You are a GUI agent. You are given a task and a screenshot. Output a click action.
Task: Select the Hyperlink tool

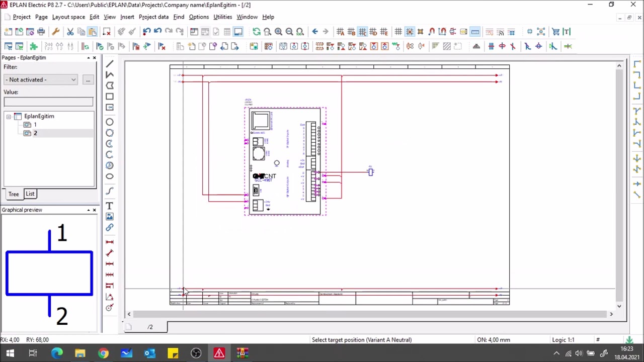coord(110,228)
